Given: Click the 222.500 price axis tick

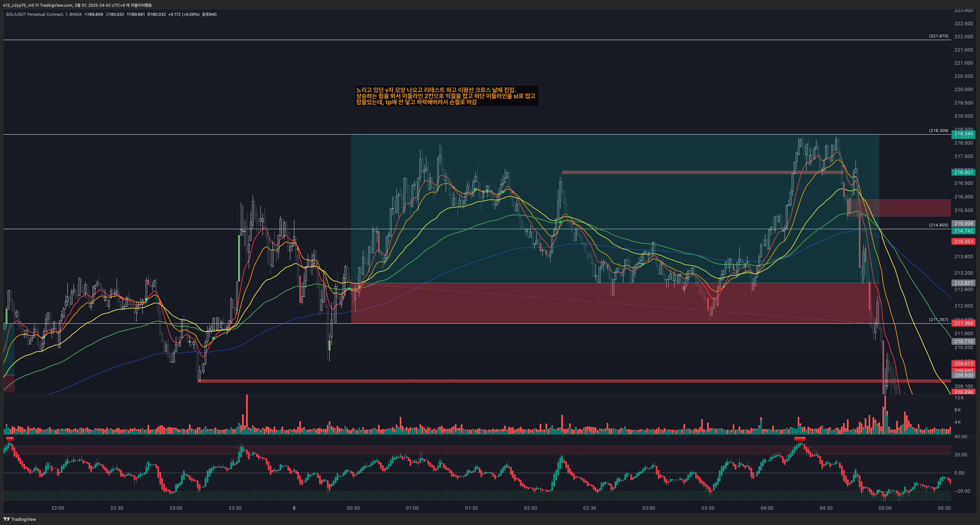Looking at the screenshot, I should coord(963,24).
